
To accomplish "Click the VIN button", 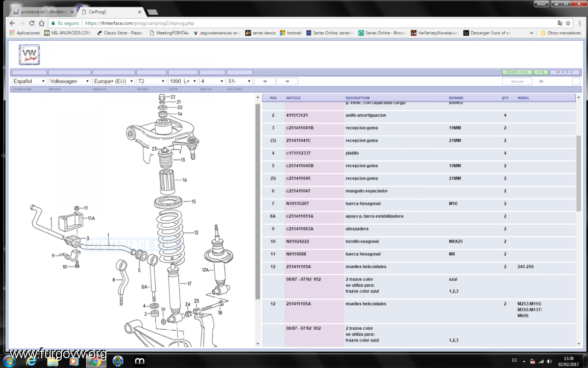I will [x=541, y=72].
